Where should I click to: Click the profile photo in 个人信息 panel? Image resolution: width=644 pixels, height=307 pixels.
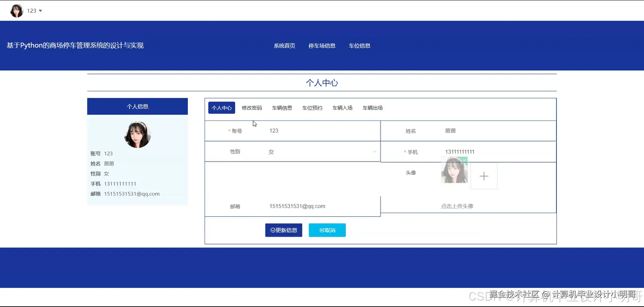(137, 135)
